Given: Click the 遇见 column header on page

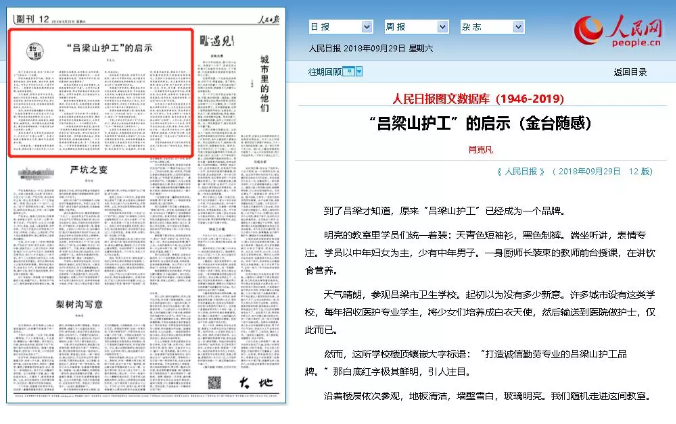Looking at the screenshot, I should [212, 40].
